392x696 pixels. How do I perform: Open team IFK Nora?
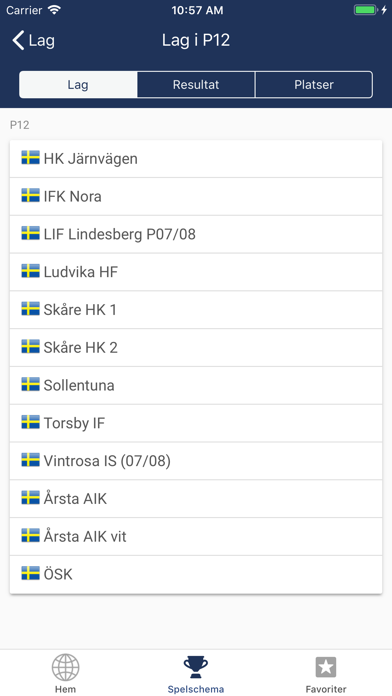(x=196, y=196)
